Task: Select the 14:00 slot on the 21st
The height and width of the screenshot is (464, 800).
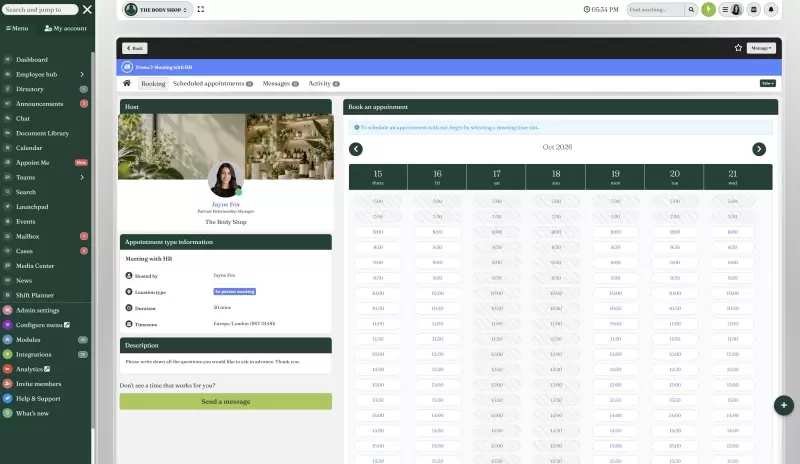Action: [733, 416]
